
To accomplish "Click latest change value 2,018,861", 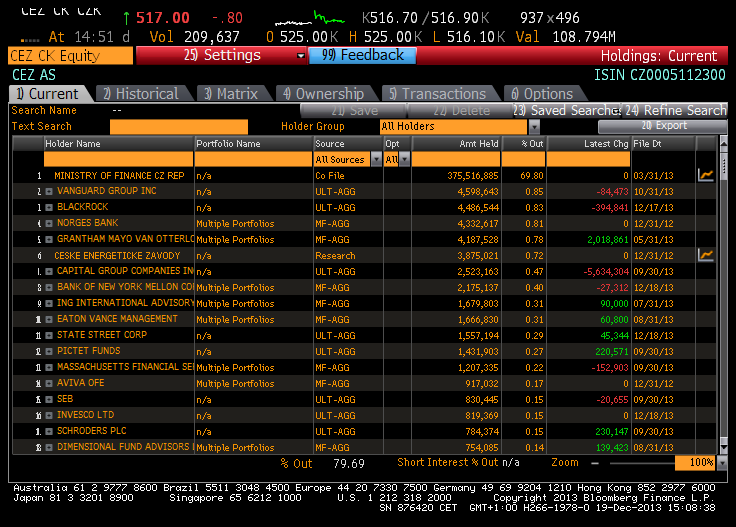I will pyautogui.click(x=607, y=240).
